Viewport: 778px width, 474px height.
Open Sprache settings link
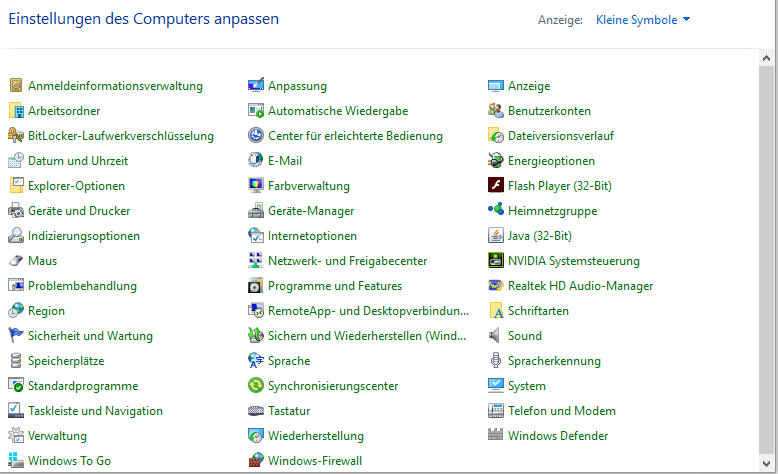click(x=289, y=361)
